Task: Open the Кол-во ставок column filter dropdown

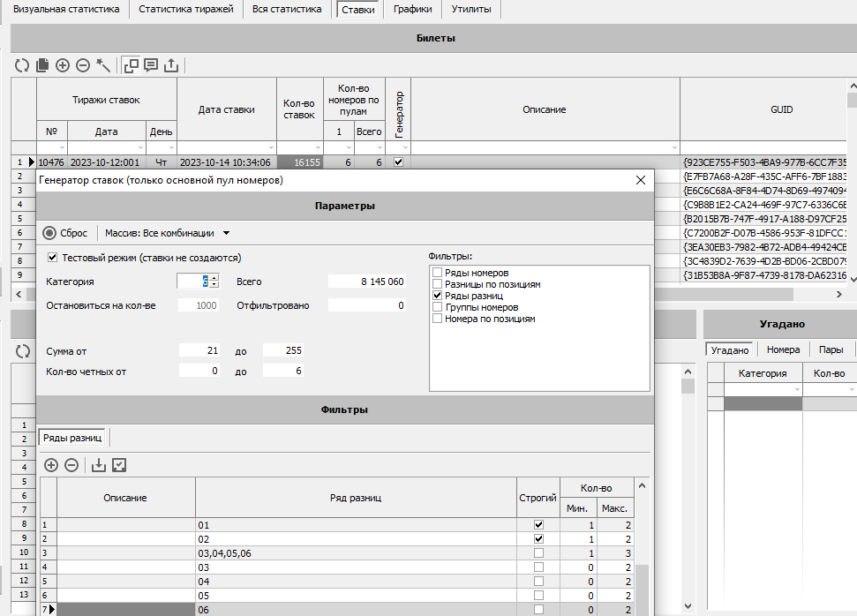Action: coord(318,148)
